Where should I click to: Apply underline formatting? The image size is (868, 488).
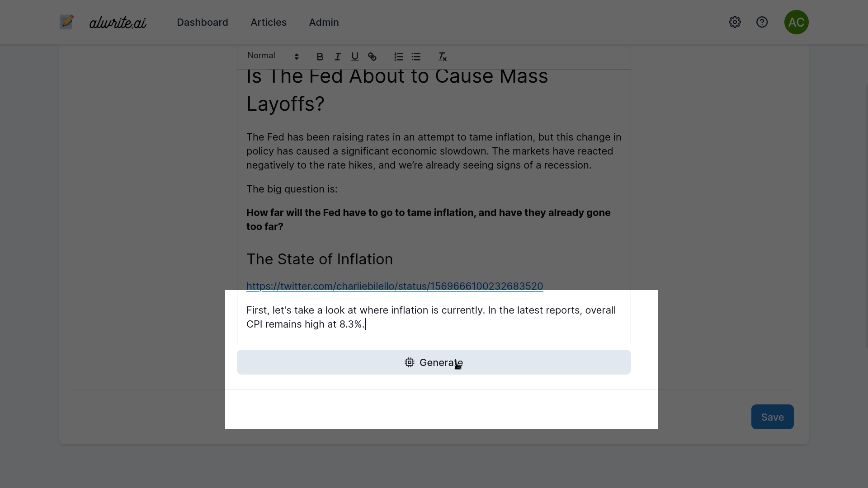pos(354,56)
